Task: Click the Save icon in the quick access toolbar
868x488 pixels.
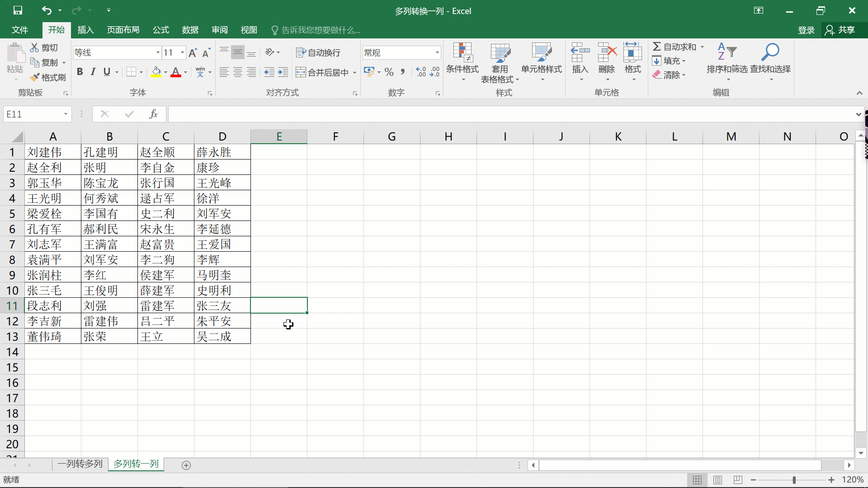Action: coord(18,10)
